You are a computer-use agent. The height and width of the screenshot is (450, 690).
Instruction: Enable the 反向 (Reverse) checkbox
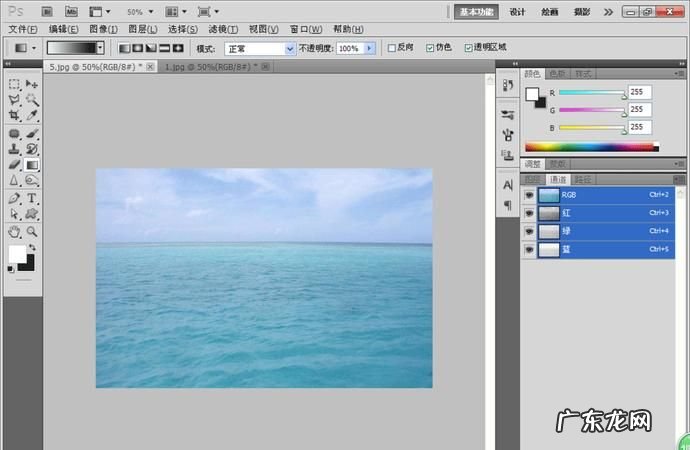[x=392, y=47]
